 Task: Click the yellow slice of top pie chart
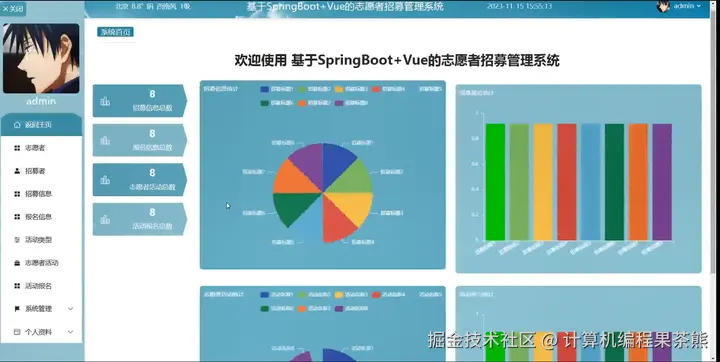tap(354, 206)
